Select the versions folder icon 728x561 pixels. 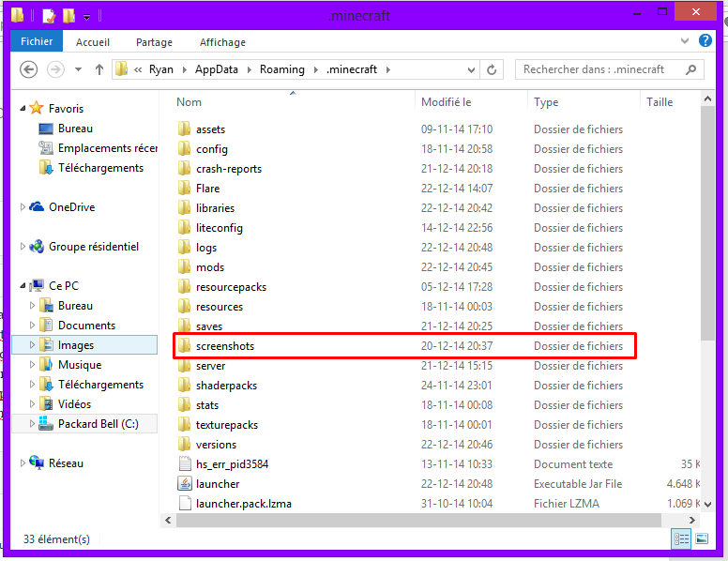(185, 444)
